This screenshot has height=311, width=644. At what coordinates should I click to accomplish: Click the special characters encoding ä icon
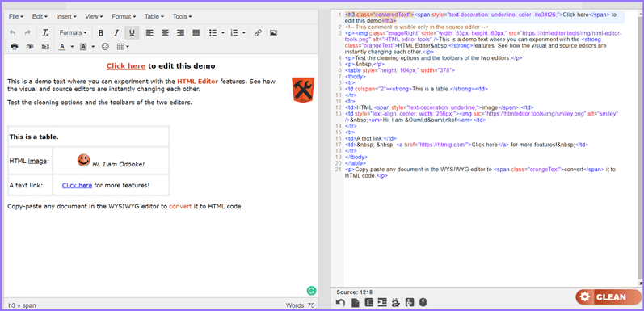tap(395, 302)
